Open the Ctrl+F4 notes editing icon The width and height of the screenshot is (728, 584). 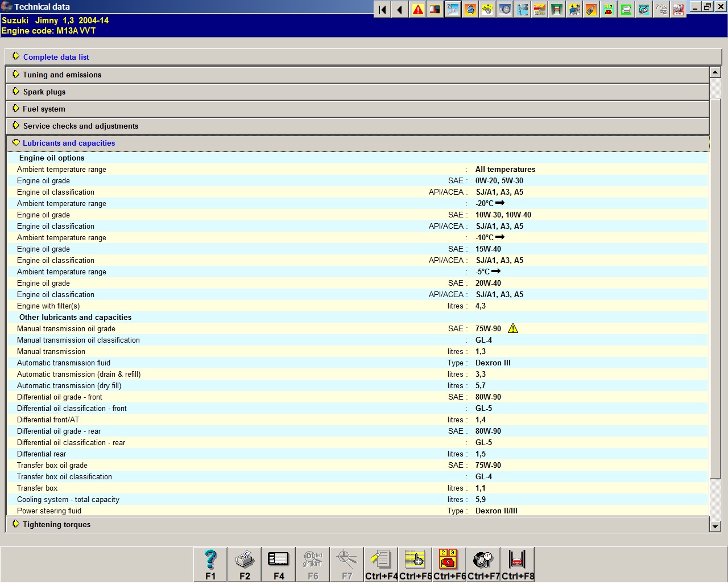pos(381,560)
